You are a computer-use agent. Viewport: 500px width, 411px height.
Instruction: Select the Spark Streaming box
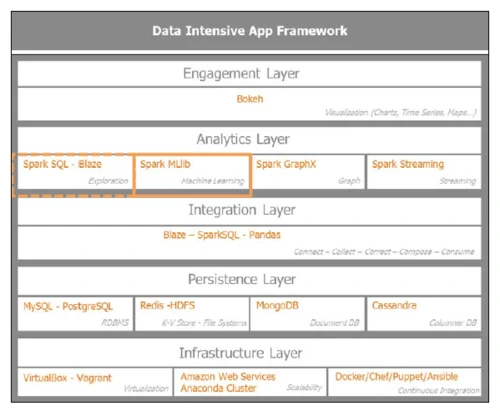tap(424, 172)
